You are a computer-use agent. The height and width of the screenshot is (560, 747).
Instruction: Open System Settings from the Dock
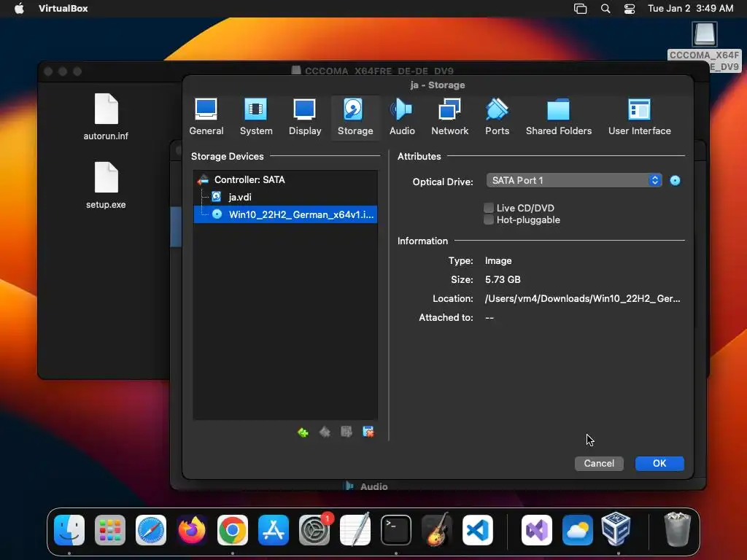(x=314, y=530)
